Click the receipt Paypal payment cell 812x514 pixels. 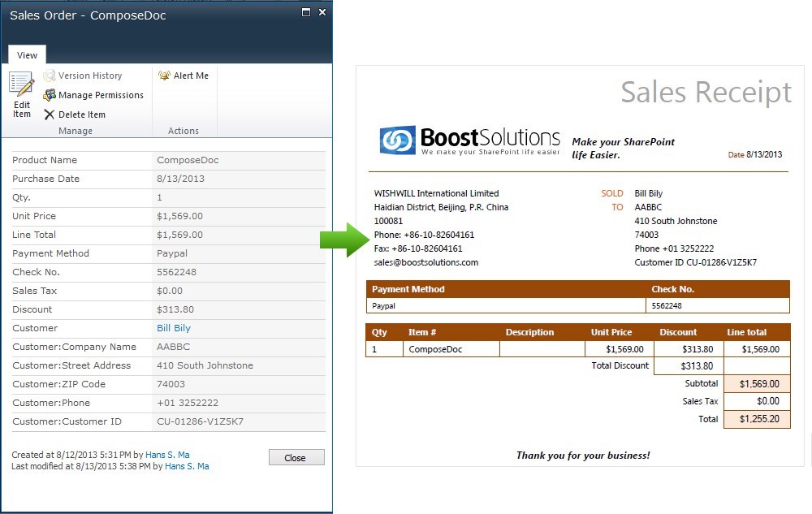506,305
